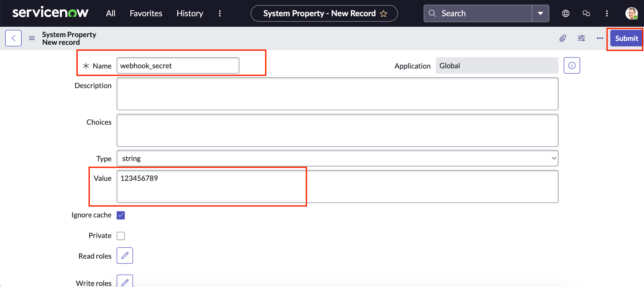Click the back arrow in form header
This screenshot has height=287, width=644.
pos(13,38)
